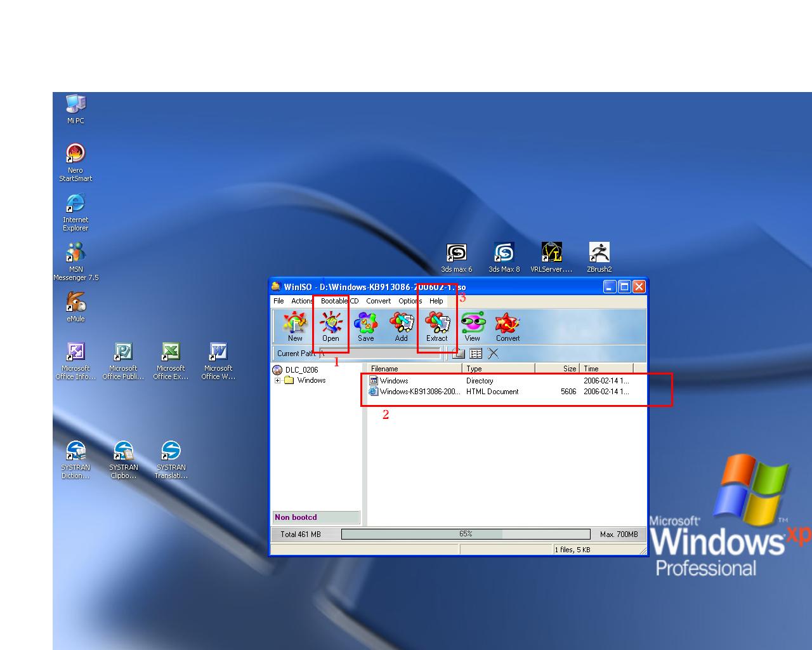Screen dimensions: 812x650
Task: Open the Help menu
Action: pyautogui.click(x=436, y=301)
